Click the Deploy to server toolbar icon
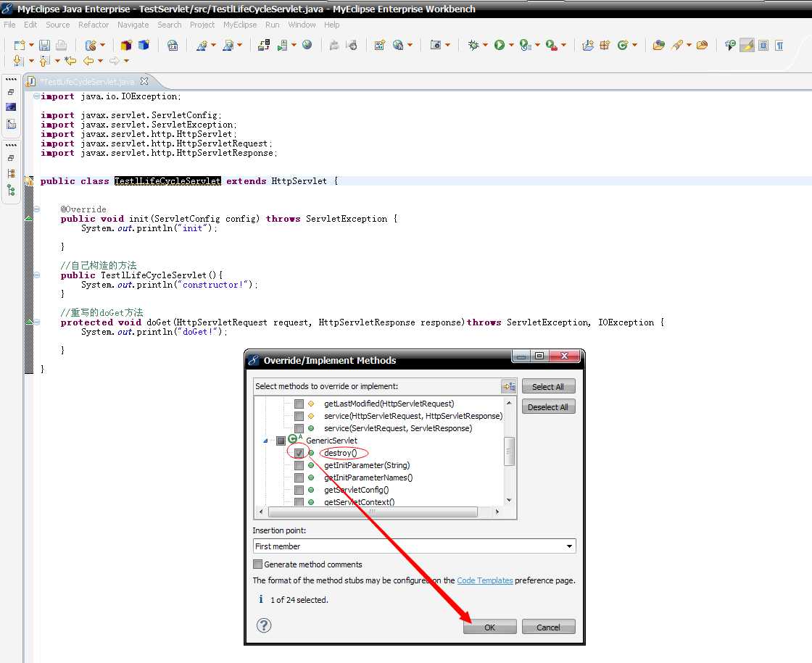This screenshot has height=663, width=812. pos(264,46)
